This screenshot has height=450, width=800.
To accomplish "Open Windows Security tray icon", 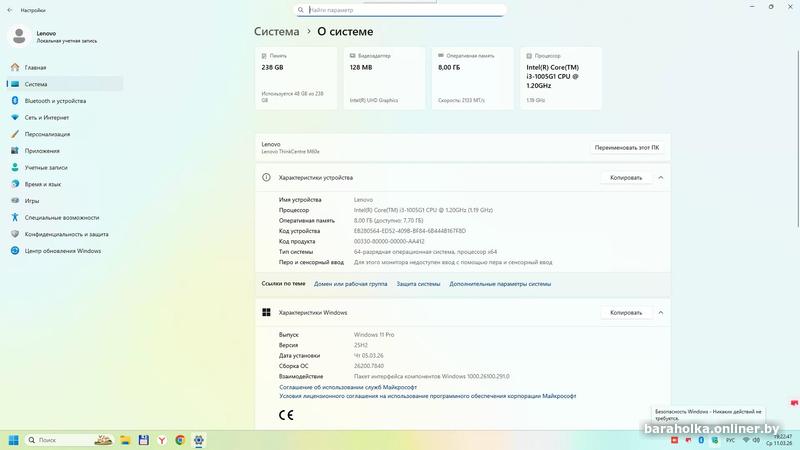I will point(715,440).
